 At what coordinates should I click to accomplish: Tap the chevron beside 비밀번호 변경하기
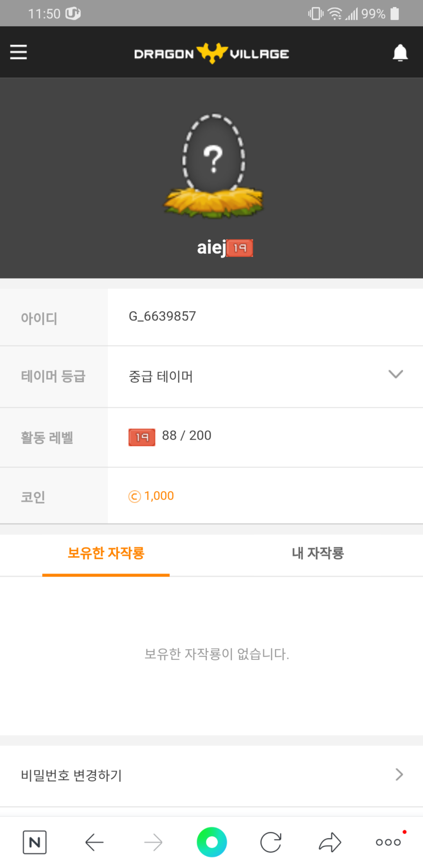tap(399, 775)
